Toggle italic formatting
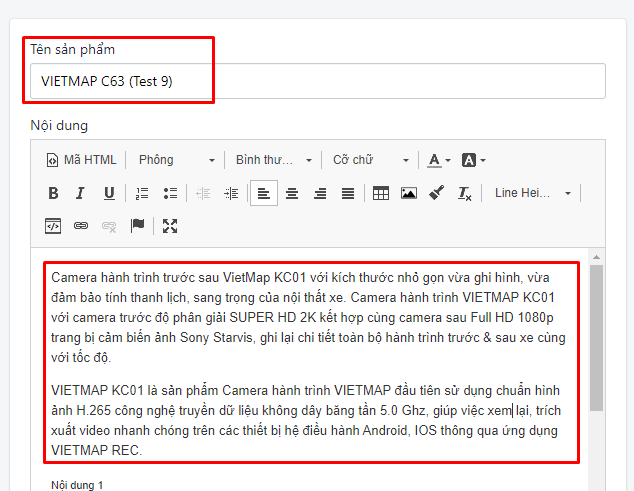Image resolution: width=634 pixels, height=491 pixels. coord(80,193)
